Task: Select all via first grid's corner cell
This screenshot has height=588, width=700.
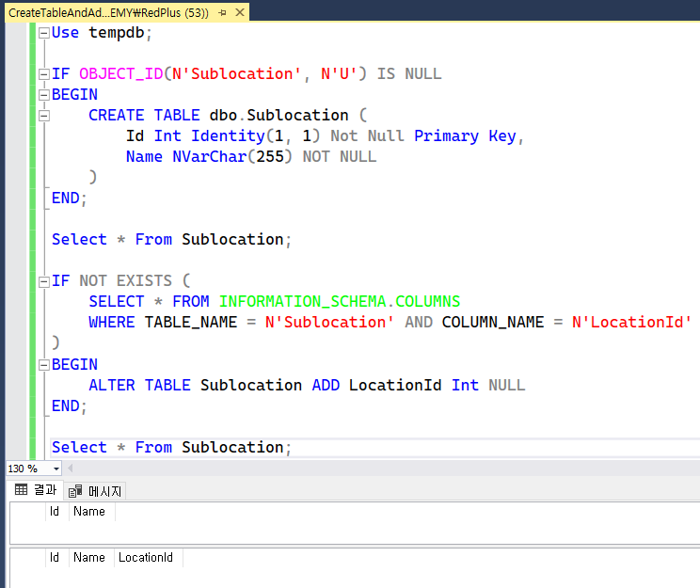Action: (x=26, y=512)
